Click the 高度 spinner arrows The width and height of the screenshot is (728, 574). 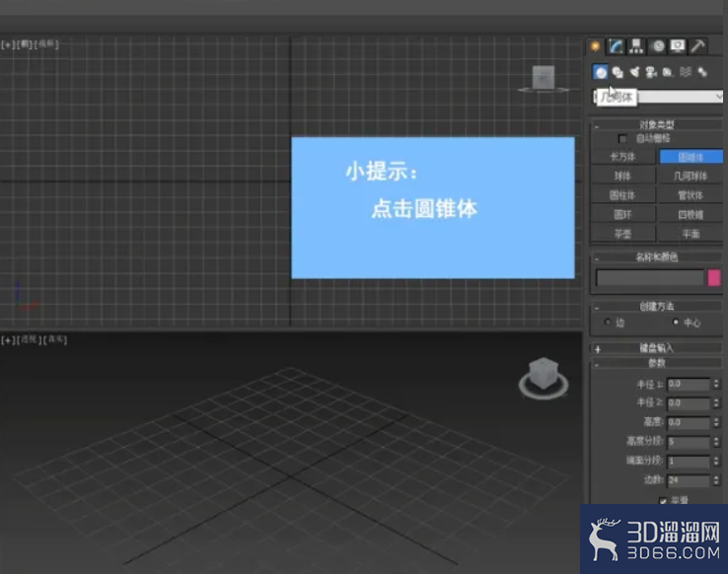point(716,422)
